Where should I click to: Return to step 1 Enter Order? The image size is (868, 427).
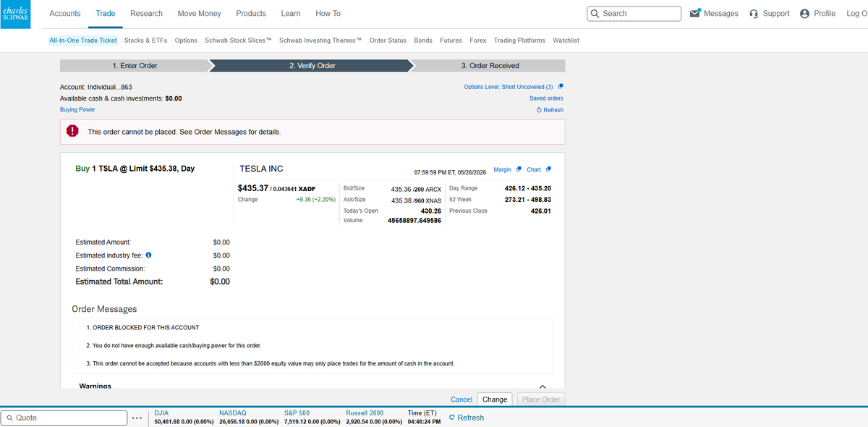click(x=135, y=66)
